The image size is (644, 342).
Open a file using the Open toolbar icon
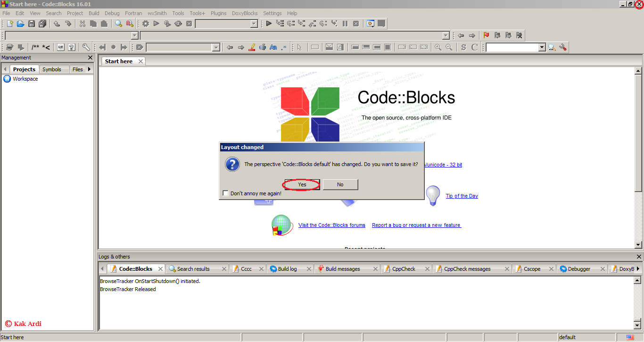(20, 23)
